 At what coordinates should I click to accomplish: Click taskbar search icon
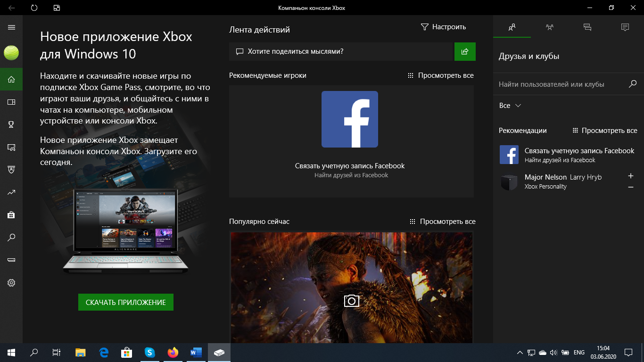pyautogui.click(x=34, y=352)
